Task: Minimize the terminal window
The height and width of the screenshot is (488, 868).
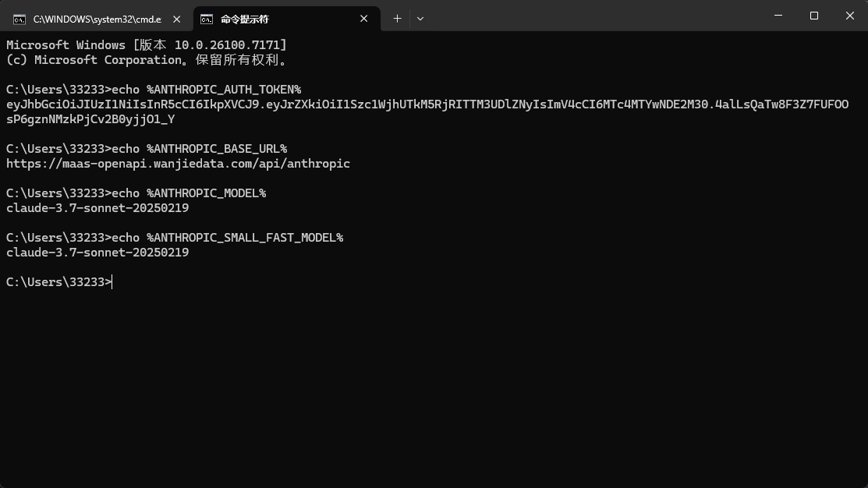Action: [x=778, y=16]
